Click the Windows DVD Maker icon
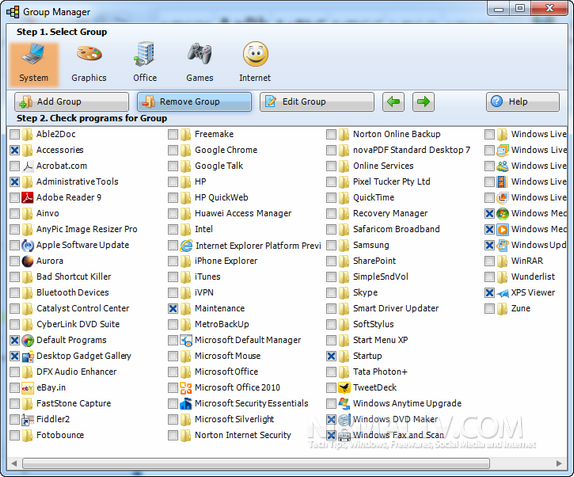 pos(344,420)
